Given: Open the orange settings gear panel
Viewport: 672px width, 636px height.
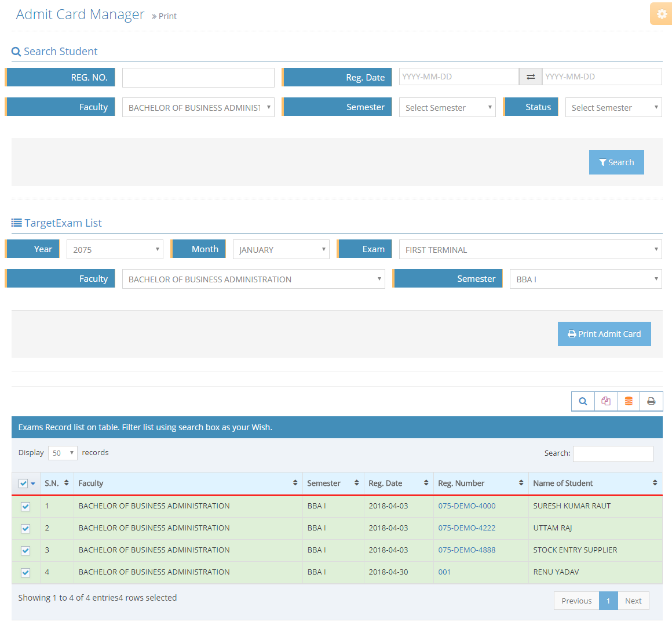Looking at the screenshot, I should click(x=662, y=14).
